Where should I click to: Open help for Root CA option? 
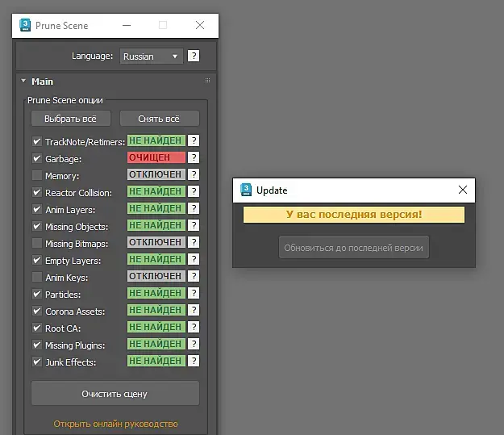click(194, 327)
